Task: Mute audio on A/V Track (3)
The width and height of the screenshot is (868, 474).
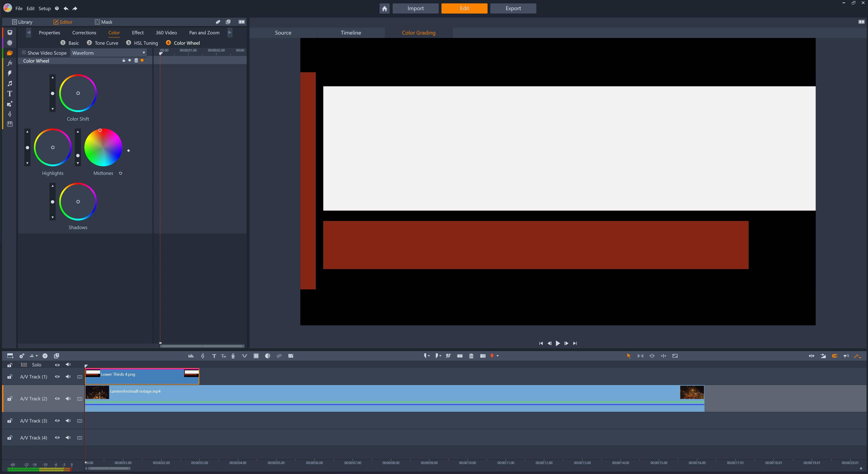Action: click(x=68, y=420)
